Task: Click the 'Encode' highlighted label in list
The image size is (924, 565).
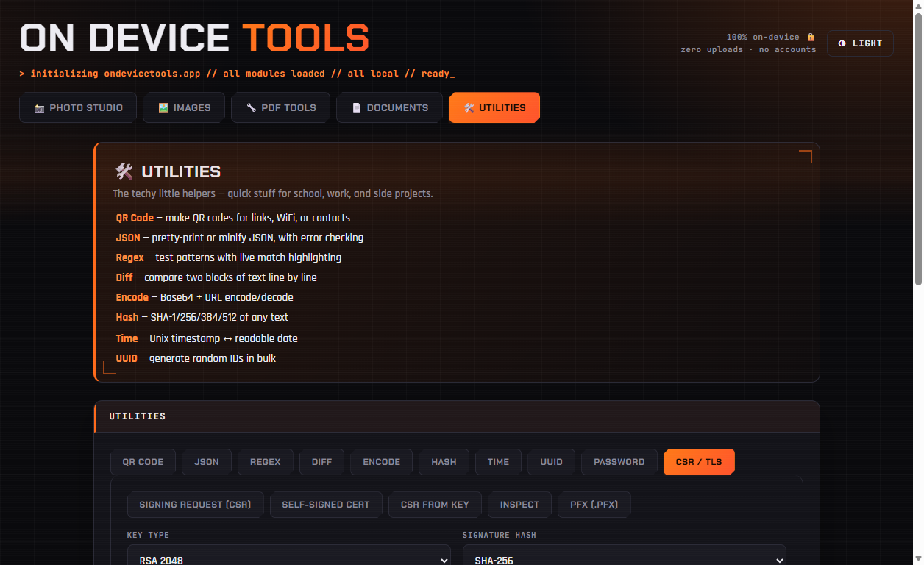Action: coord(132,297)
